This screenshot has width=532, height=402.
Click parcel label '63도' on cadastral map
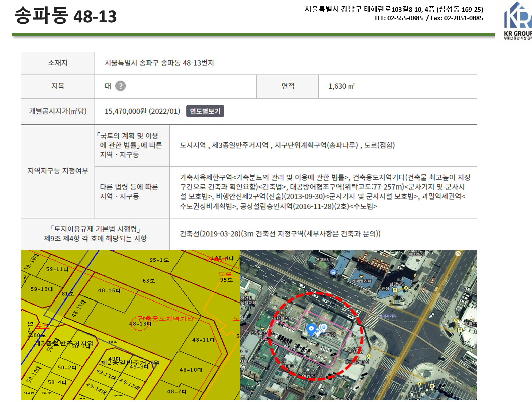[x=149, y=281]
